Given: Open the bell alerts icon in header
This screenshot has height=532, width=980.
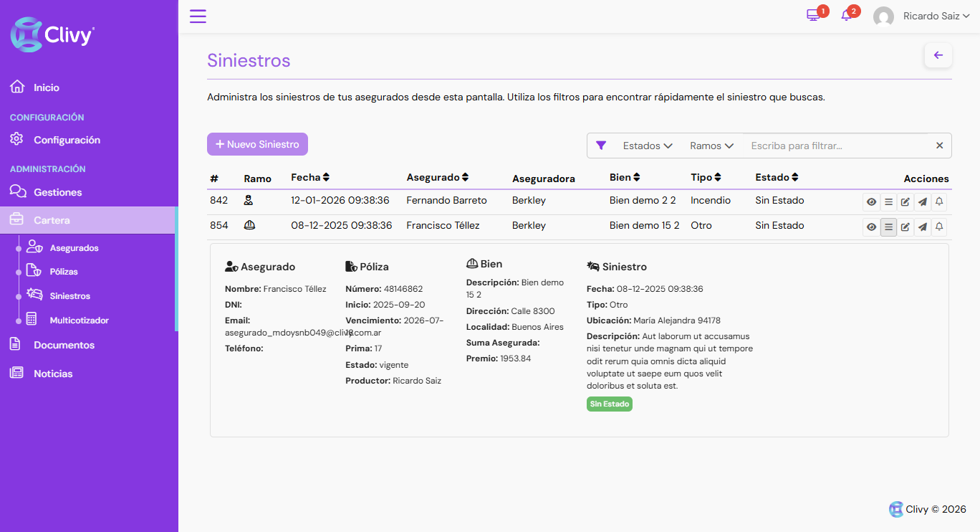Looking at the screenshot, I should 847,16.
